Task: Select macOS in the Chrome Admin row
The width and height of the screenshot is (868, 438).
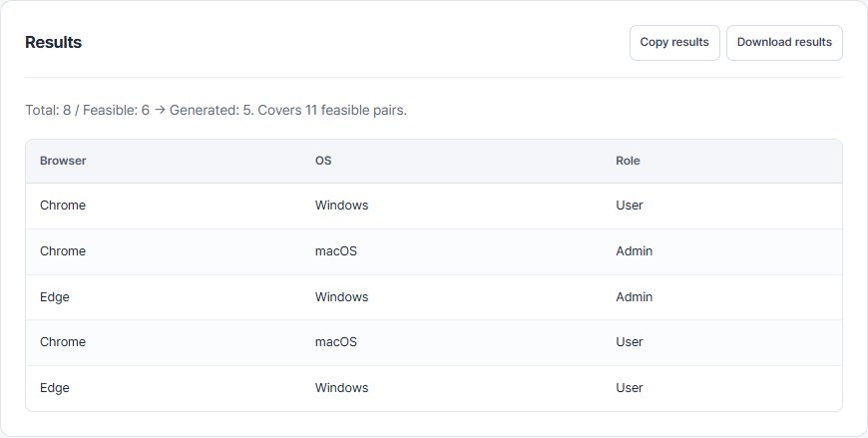Action: click(336, 251)
